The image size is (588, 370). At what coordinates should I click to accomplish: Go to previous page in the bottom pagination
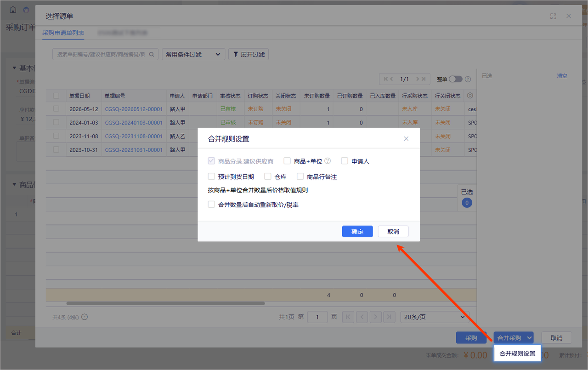pos(362,317)
